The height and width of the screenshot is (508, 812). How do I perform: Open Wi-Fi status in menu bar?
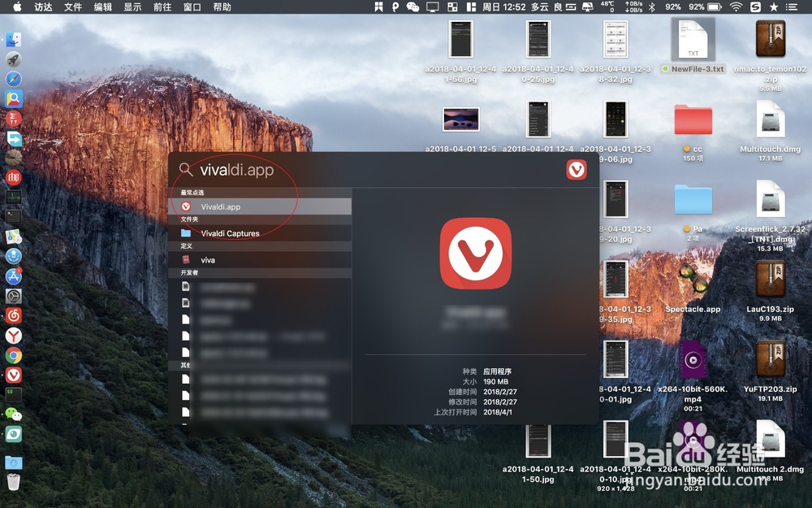click(x=736, y=7)
